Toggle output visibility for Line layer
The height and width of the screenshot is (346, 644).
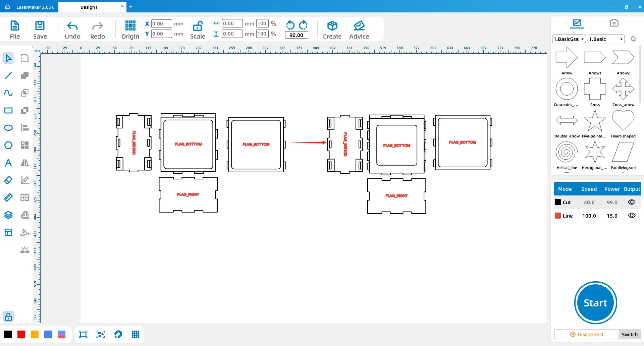[x=632, y=216]
